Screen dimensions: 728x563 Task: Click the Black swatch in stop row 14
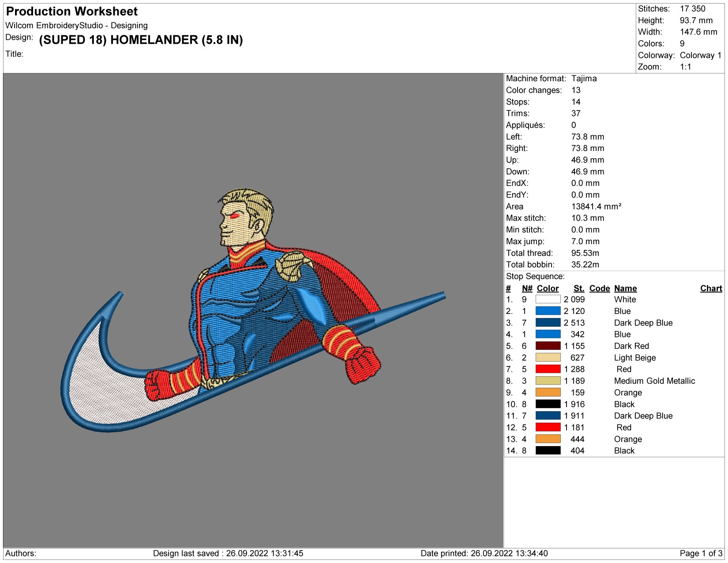click(548, 450)
